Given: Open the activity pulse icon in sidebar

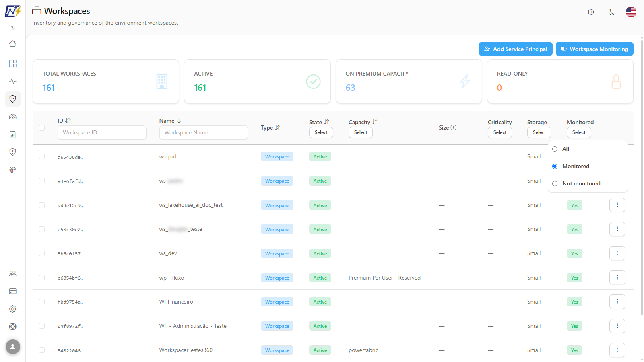Looking at the screenshot, I should [13, 81].
